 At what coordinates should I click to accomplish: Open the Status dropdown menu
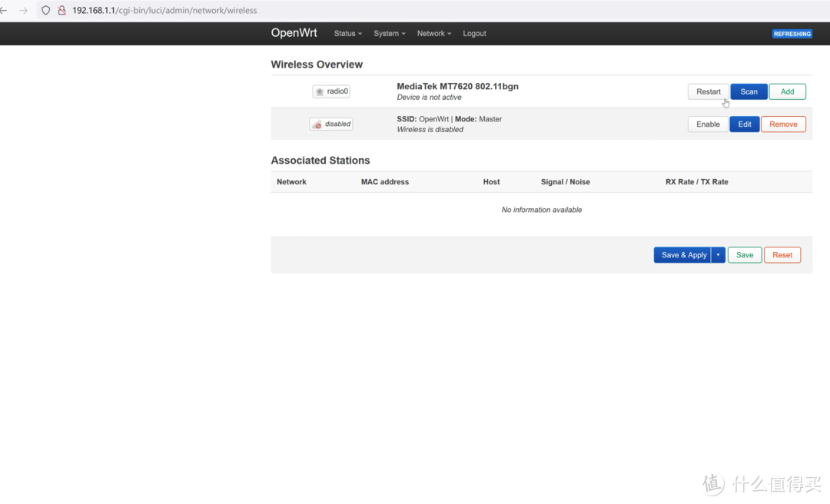click(x=347, y=34)
